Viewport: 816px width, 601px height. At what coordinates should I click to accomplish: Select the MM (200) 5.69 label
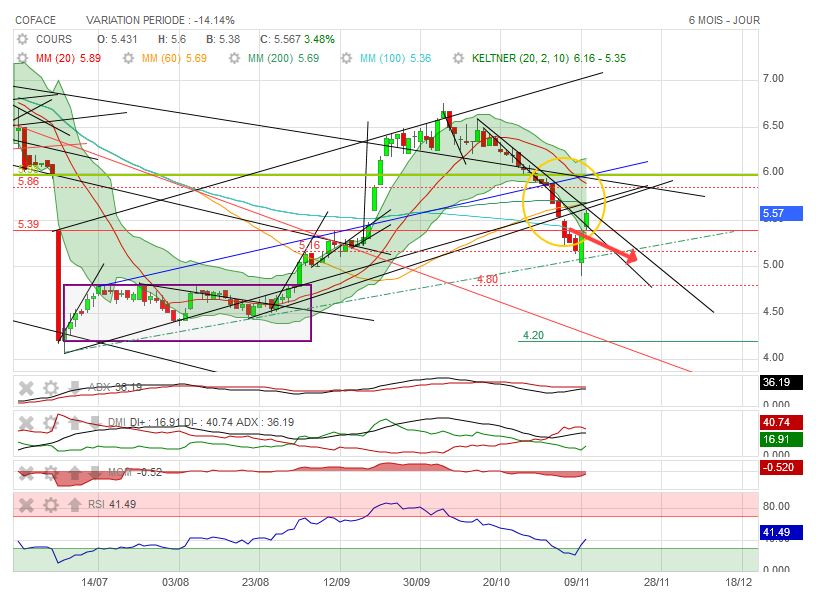[284, 58]
